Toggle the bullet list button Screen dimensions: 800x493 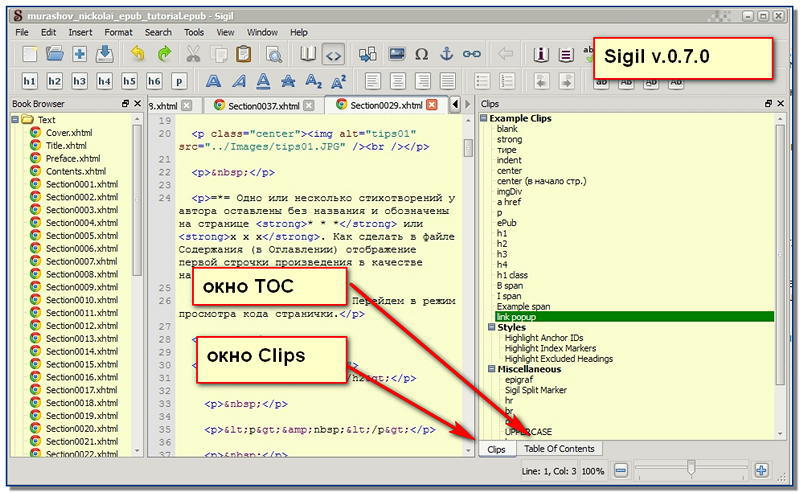[482, 81]
